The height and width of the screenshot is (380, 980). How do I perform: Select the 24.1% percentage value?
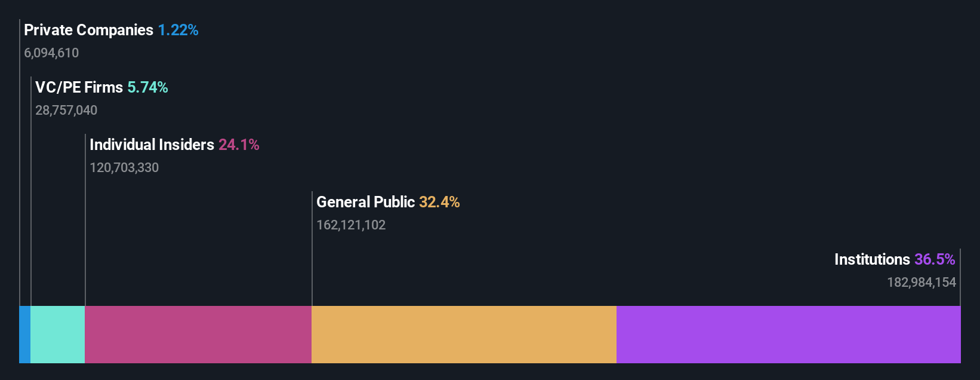coord(239,145)
